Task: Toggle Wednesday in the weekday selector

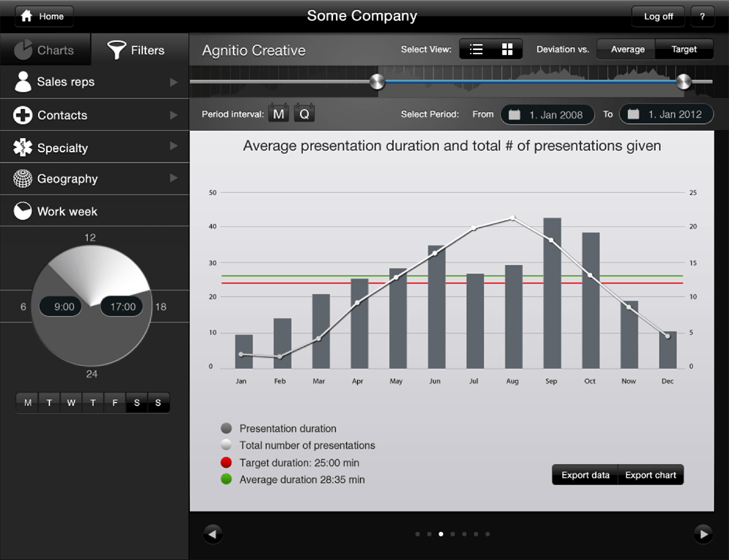Action: pyautogui.click(x=71, y=403)
